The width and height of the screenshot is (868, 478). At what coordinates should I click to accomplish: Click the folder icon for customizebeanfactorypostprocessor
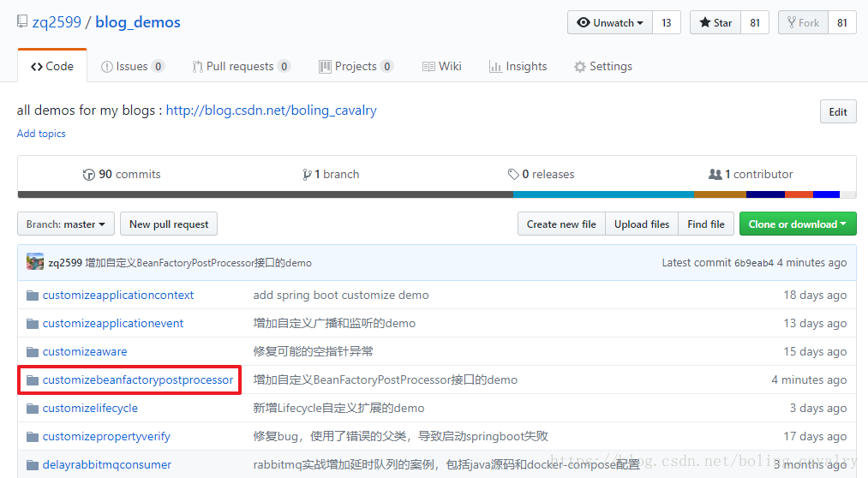[33, 380]
